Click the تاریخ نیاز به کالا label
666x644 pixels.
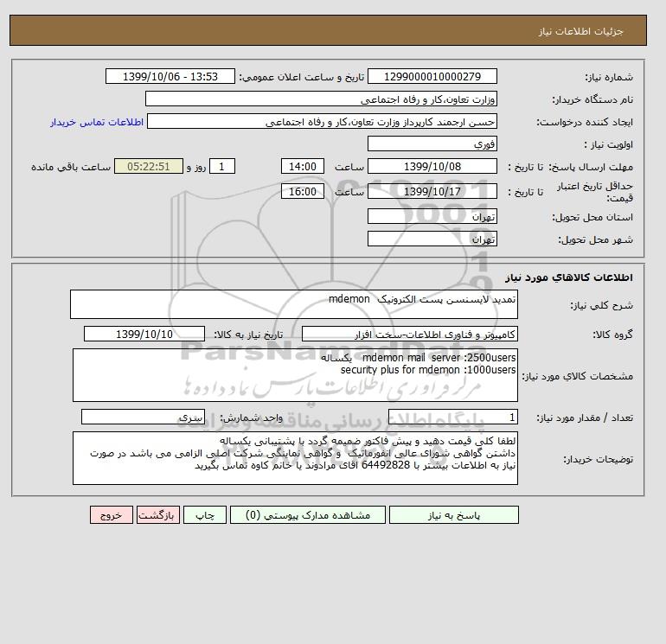click(x=248, y=335)
